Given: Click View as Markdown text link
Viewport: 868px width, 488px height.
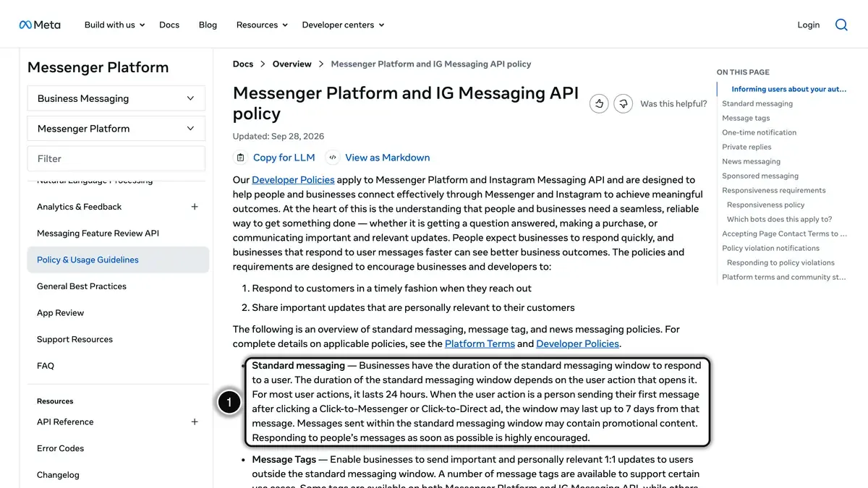Looking at the screenshot, I should 388,158.
